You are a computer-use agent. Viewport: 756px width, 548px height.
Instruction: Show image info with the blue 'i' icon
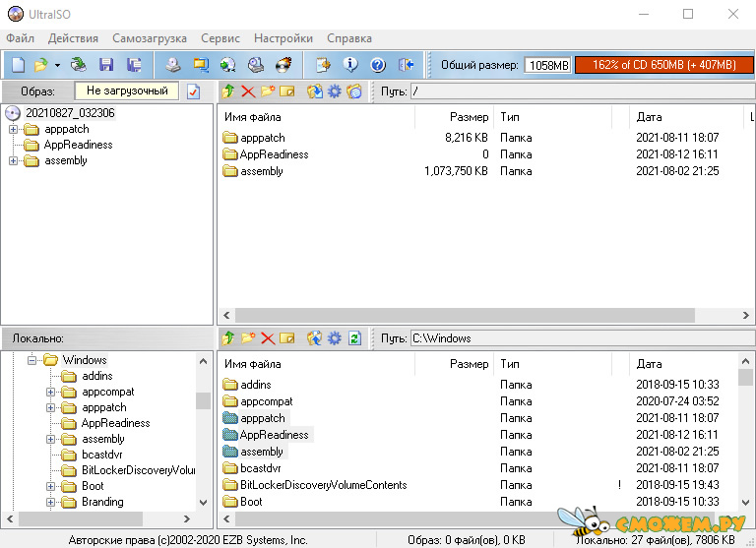(x=350, y=65)
